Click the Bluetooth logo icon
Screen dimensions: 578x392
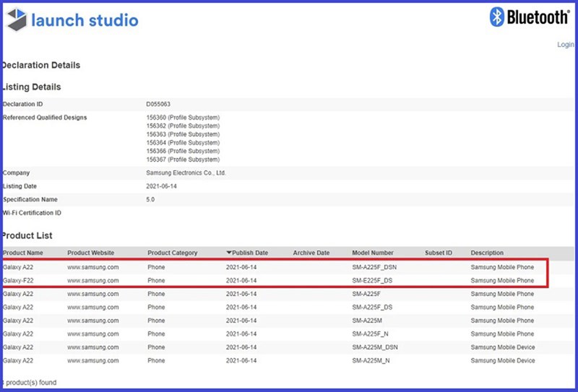point(497,17)
